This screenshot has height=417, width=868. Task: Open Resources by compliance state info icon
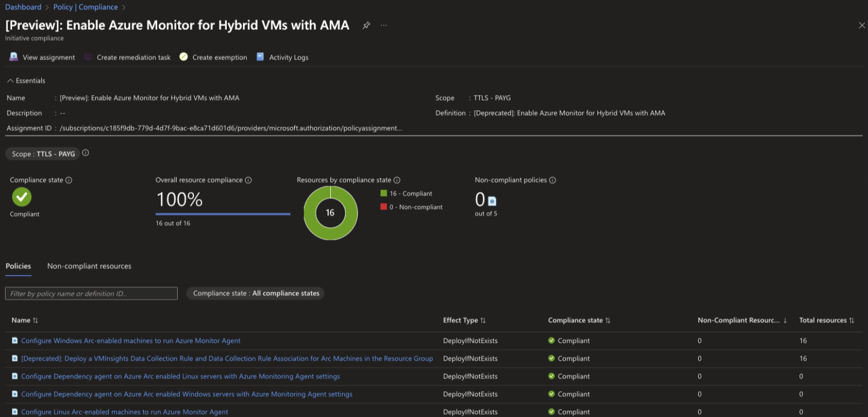pos(397,180)
